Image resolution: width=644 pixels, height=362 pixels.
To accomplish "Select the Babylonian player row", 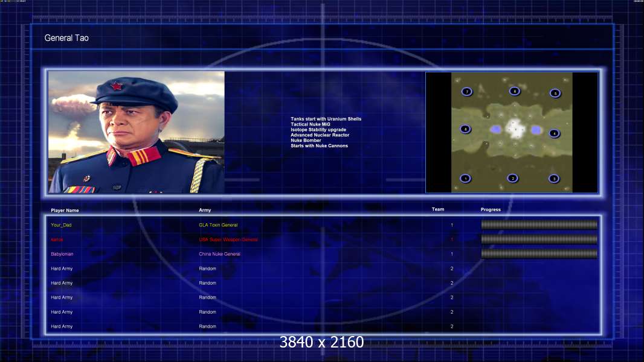I will click(324, 254).
